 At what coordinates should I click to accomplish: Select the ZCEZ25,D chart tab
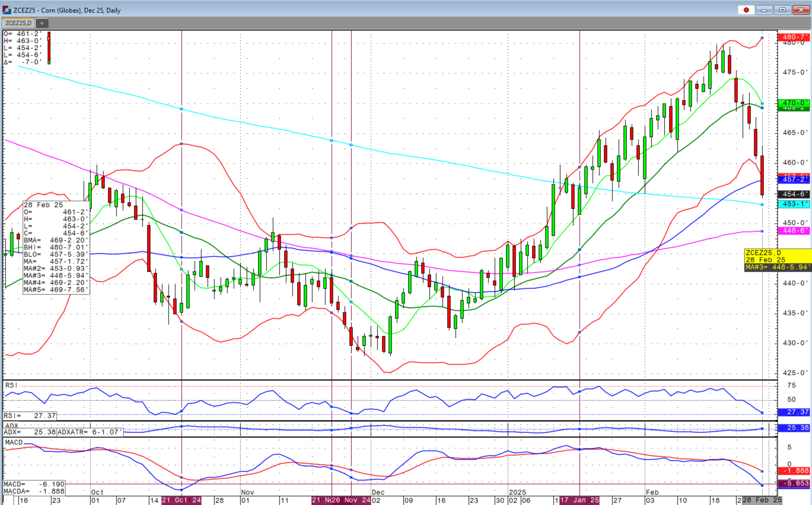pyautogui.click(x=18, y=23)
